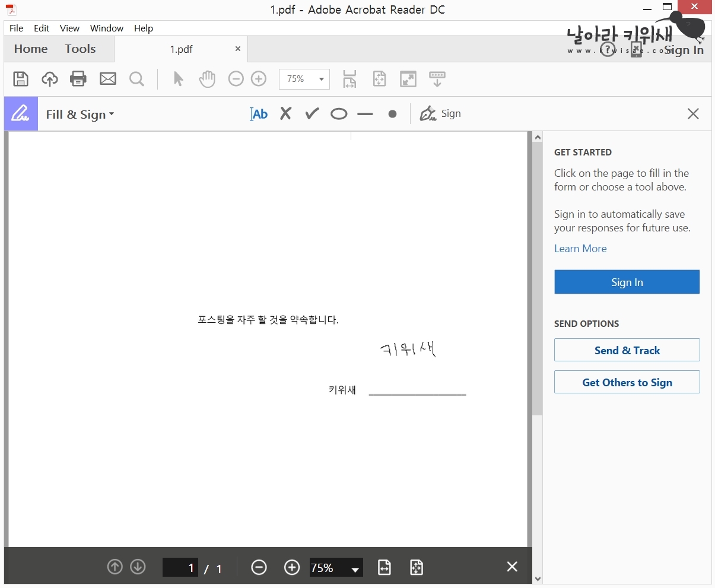The image size is (715, 588).
Task: Open the Edit menu
Action: [x=42, y=28]
